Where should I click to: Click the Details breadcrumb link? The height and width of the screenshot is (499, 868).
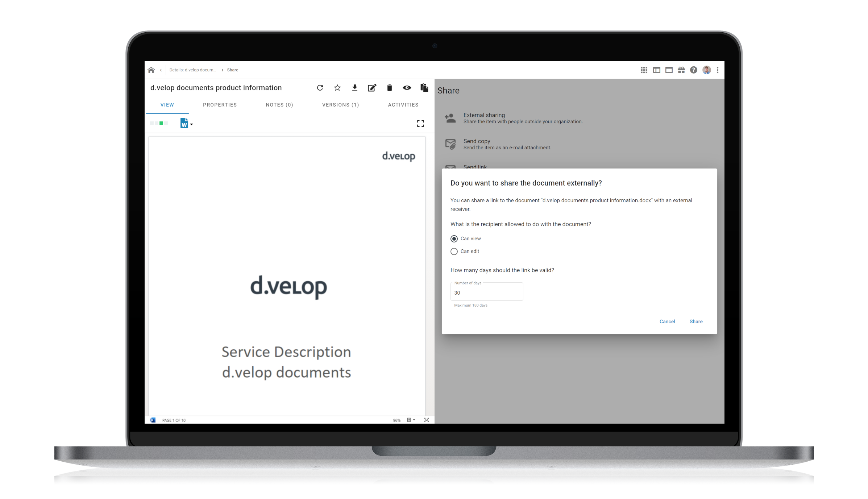point(192,70)
